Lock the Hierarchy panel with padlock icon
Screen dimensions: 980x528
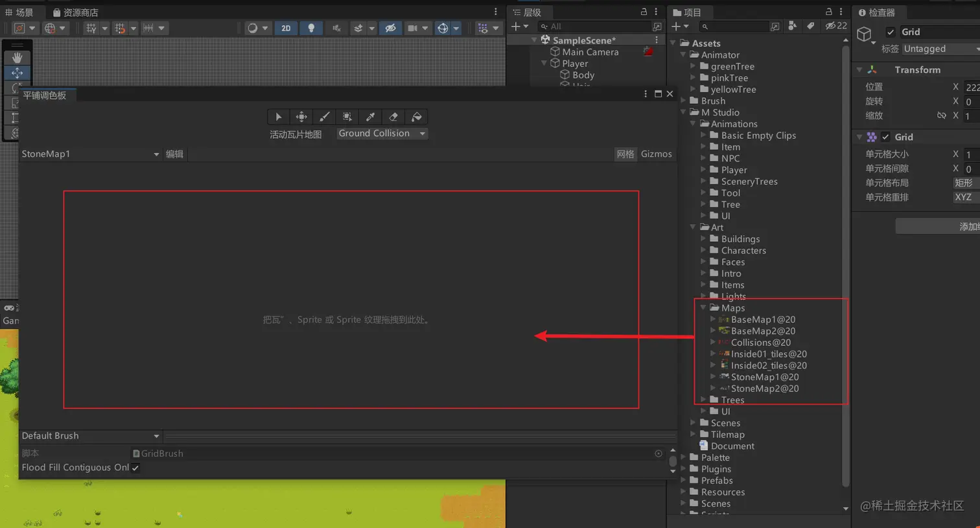click(x=644, y=12)
